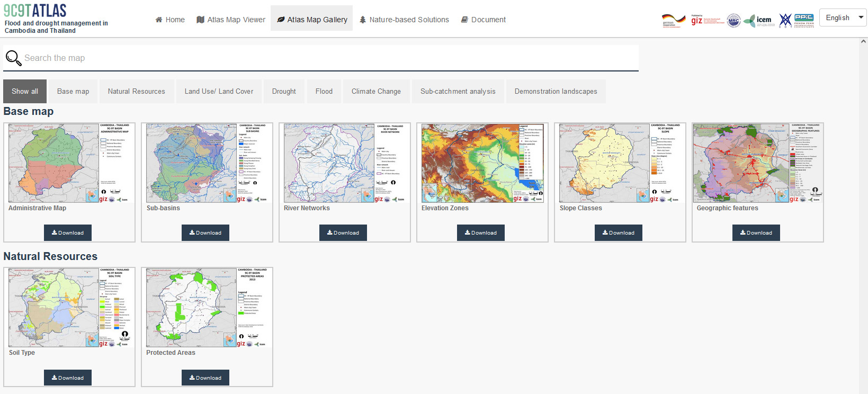This screenshot has height=394, width=868.
Task: Filter gallery by Demonstration landscapes
Action: click(x=556, y=91)
